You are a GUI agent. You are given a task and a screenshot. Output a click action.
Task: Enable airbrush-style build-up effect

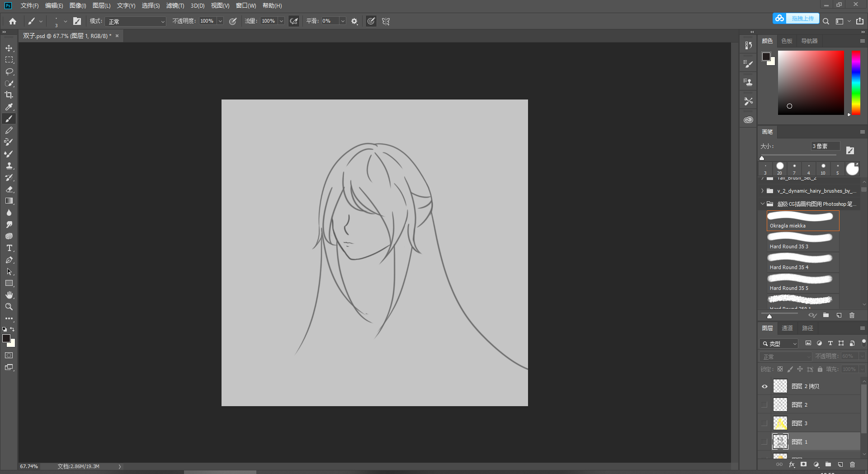click(294, 21)
